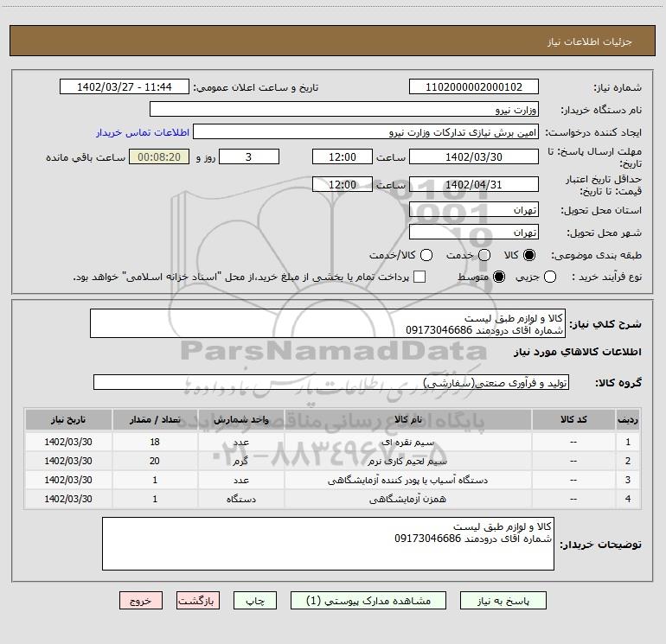The height and width of the screenshot is (644, 666).
Task: Click the general need description text box
Action: [x=328, y=323]
